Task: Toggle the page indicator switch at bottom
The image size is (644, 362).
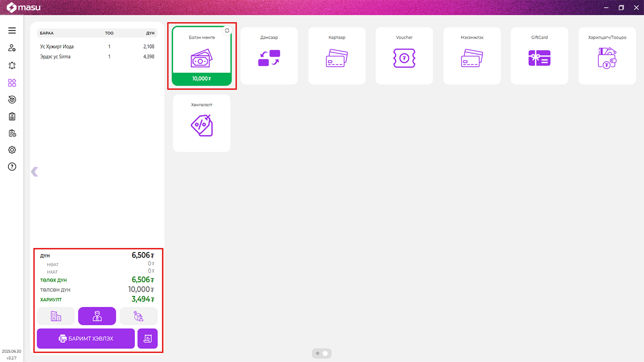Action: pos(322,353)
